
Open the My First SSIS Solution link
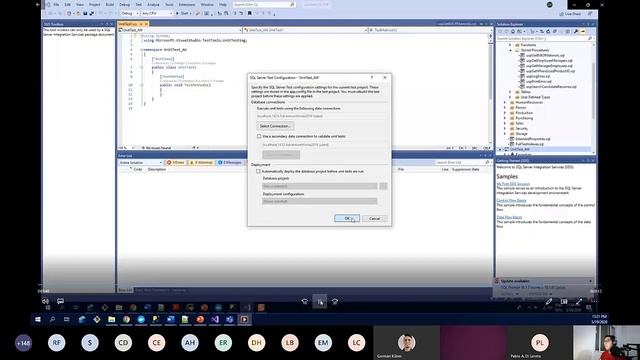pyautogui.click(x=513, y=184)
